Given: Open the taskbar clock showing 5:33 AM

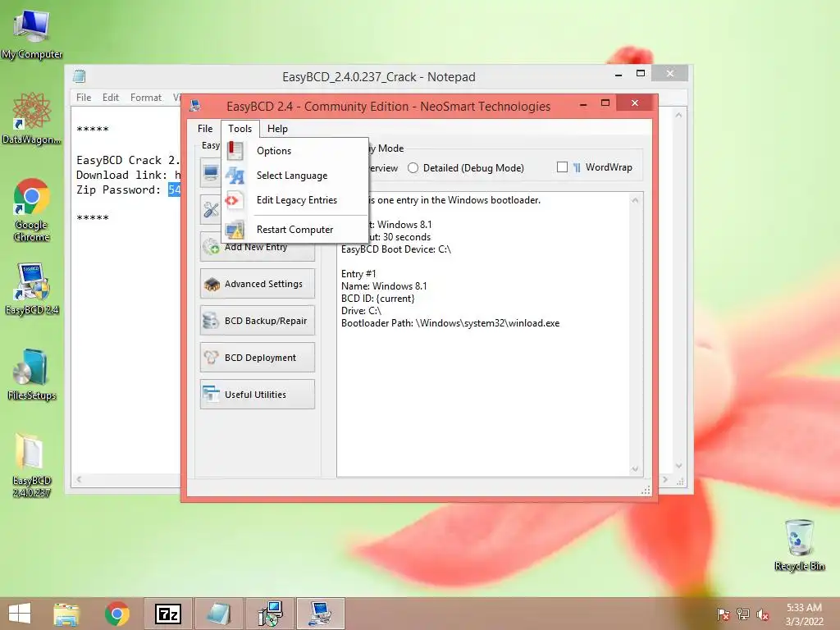Looking at the screenshot, I should (804, 614).
